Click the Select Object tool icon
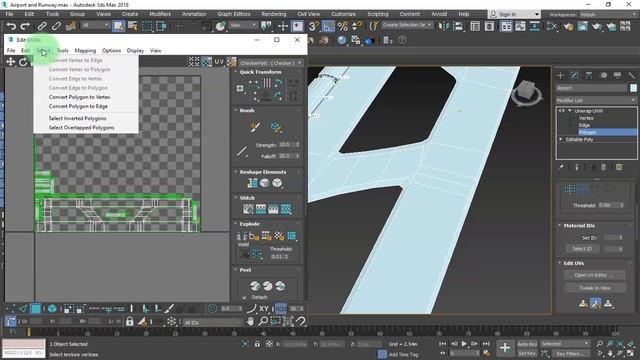This screenshot has width=640, height=360. (118, 26)
